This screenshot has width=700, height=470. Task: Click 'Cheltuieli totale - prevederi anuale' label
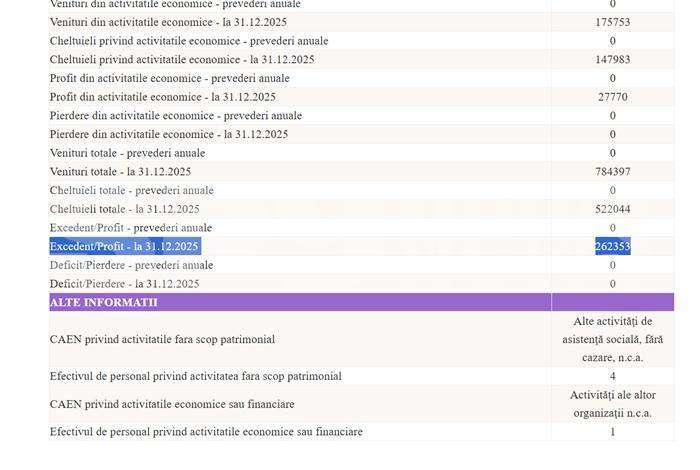[132, 191]
